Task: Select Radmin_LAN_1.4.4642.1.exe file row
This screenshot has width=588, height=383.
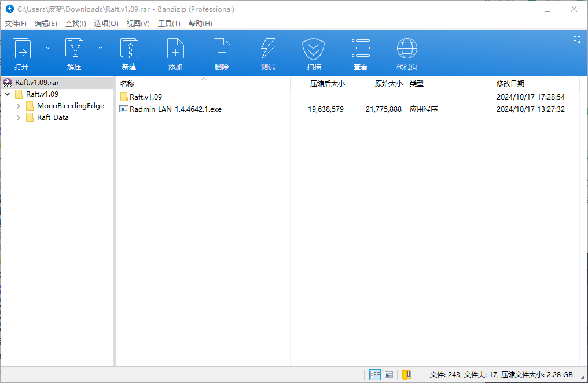Action: click(x=175, y=109)
